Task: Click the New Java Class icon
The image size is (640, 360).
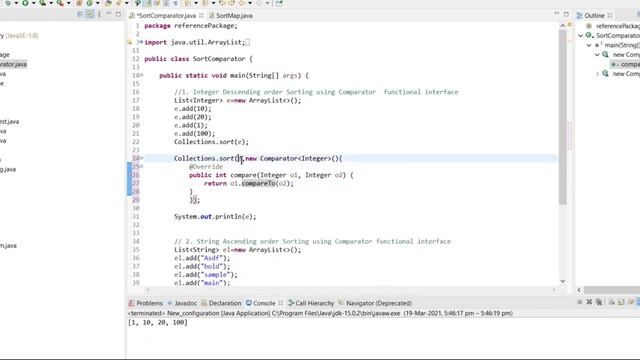Action: tap(89, 3)
